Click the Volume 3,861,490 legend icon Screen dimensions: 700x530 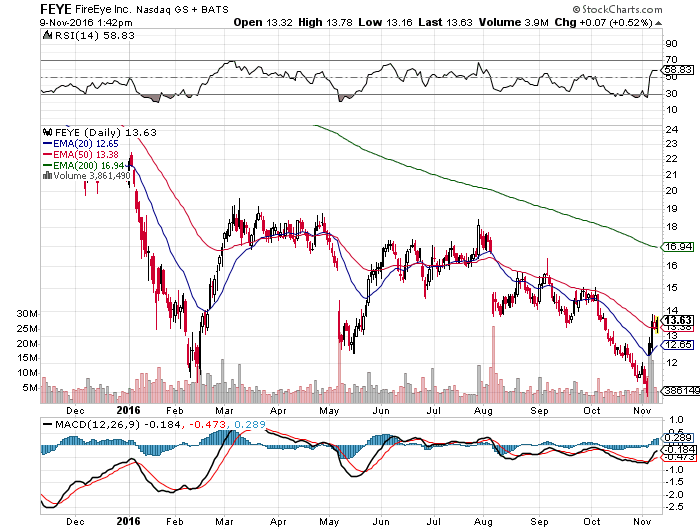click(x=47, y=175)
